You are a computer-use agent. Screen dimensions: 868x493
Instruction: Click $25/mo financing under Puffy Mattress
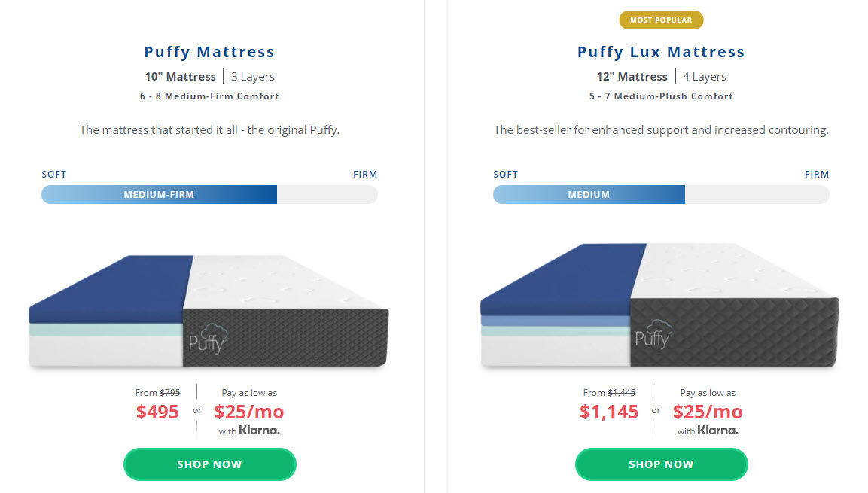(249, 412)
